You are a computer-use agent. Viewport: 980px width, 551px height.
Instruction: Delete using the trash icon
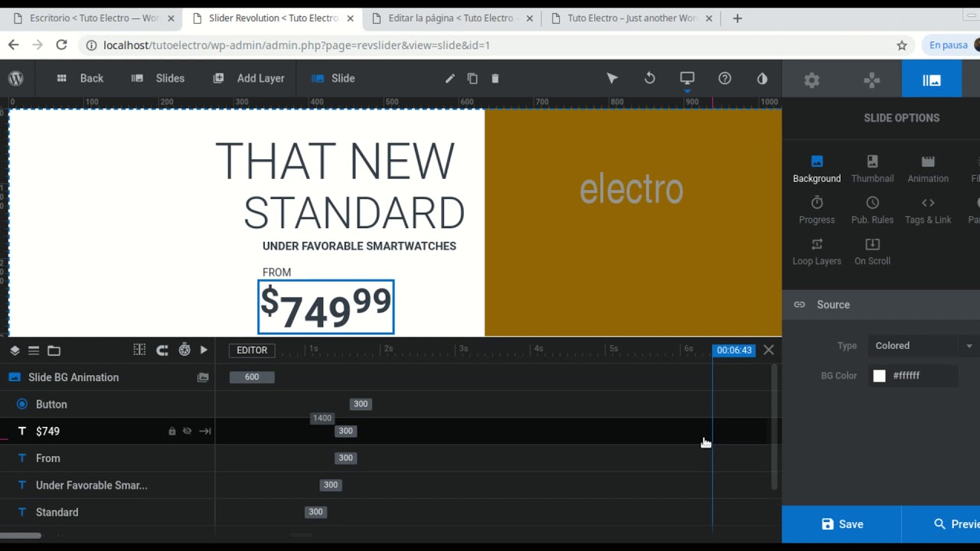click(x=495, y=78)
